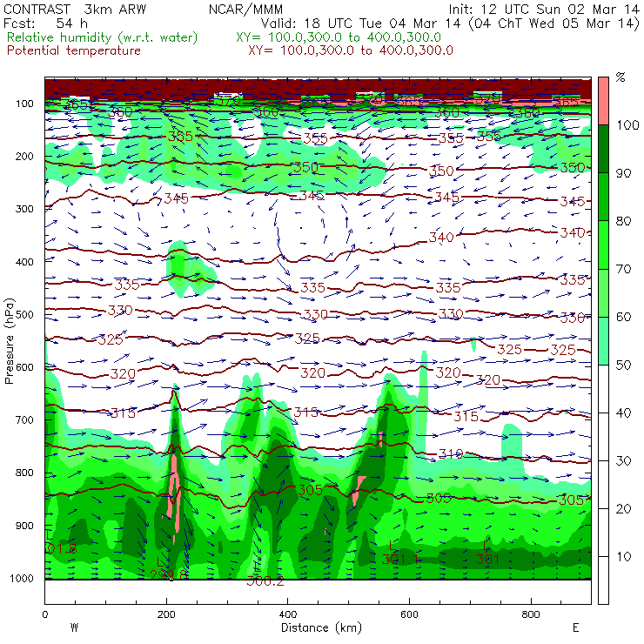Image resolution: width=644 pixels, height=644 pixels.
Task: Click the darkest green 90–100% colorbar segment
Action: 603,149
